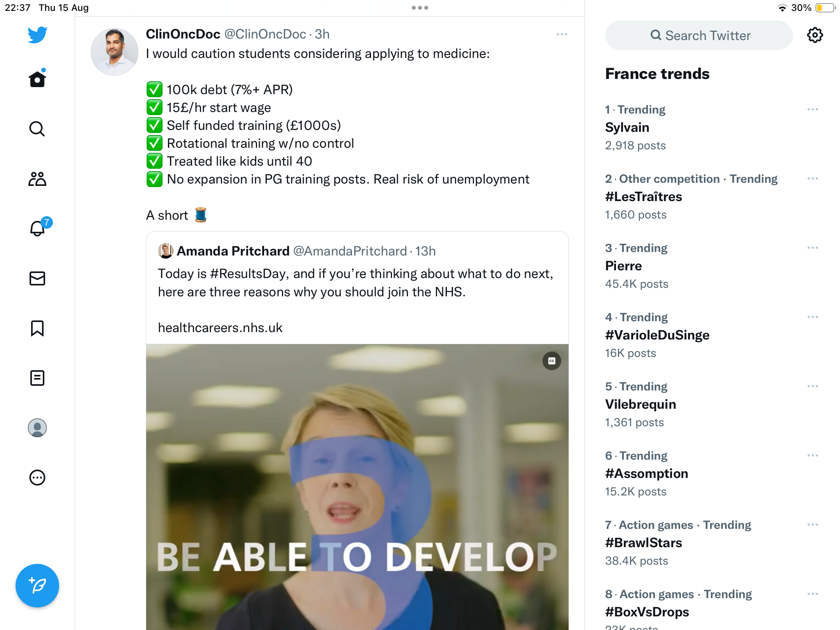Open more options for the #VarioleDuSinge trend
This screenshot has height=630, width=840.
pyautogui.click(x=812, y=317)
